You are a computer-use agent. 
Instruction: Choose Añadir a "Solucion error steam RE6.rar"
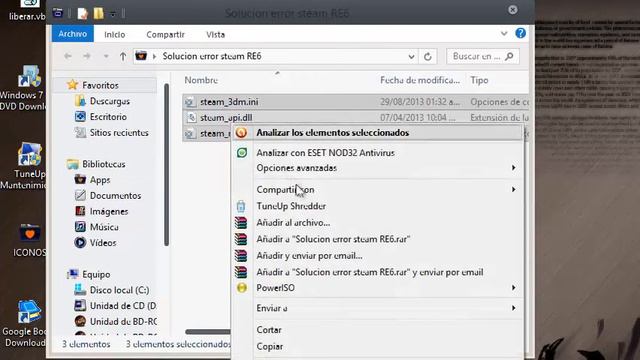coord(378,239)
